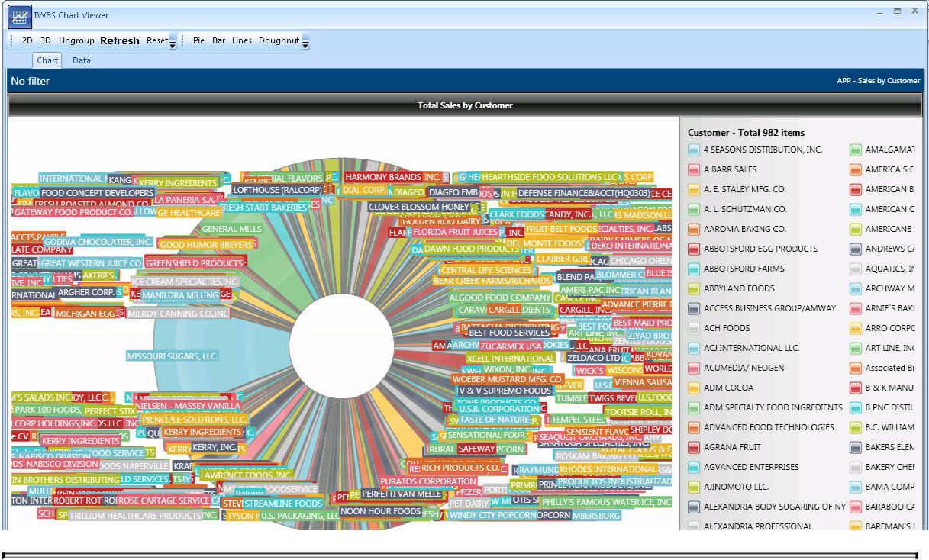The image size is (929, 560).
Task: Click the ABBYLAND FOODS legend swatch
Action: coord(694,288)
